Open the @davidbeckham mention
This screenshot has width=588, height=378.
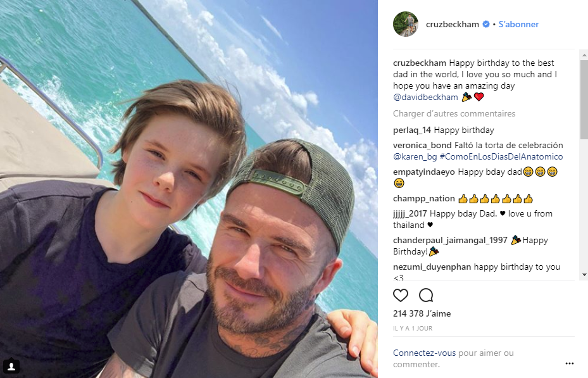click(425, 97)
